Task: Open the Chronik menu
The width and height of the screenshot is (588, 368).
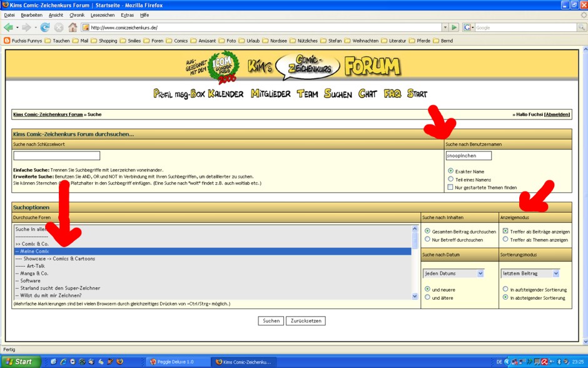Action: (x=77, y=14)
